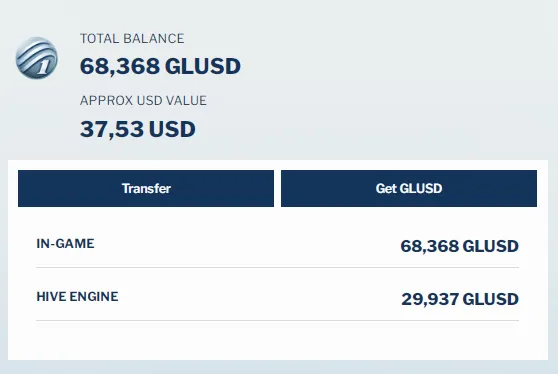558x374 pixels.
Task: Click the GLUSD coin icon
Action: click(x=37, y=58)
